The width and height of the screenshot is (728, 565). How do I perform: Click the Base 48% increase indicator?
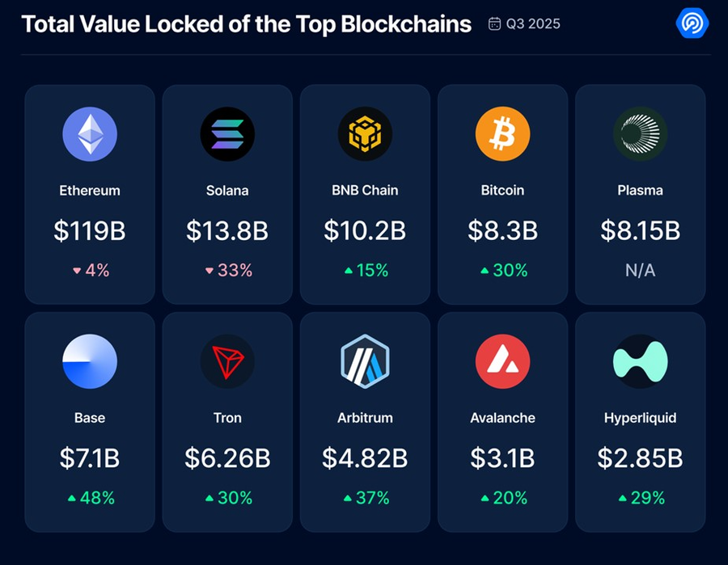(90, 498)
